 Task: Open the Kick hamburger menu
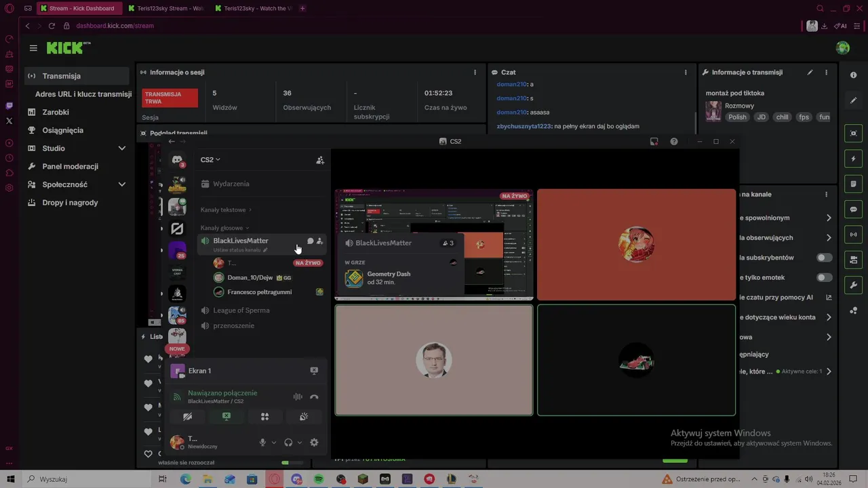tap(33, 48)
